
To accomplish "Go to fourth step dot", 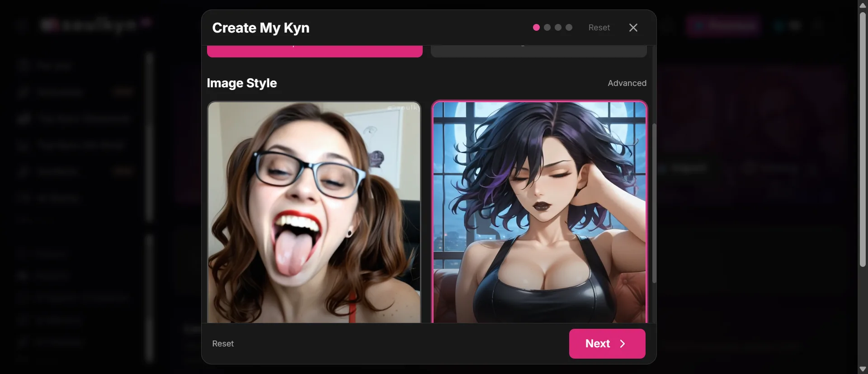I will pos(569,28).
